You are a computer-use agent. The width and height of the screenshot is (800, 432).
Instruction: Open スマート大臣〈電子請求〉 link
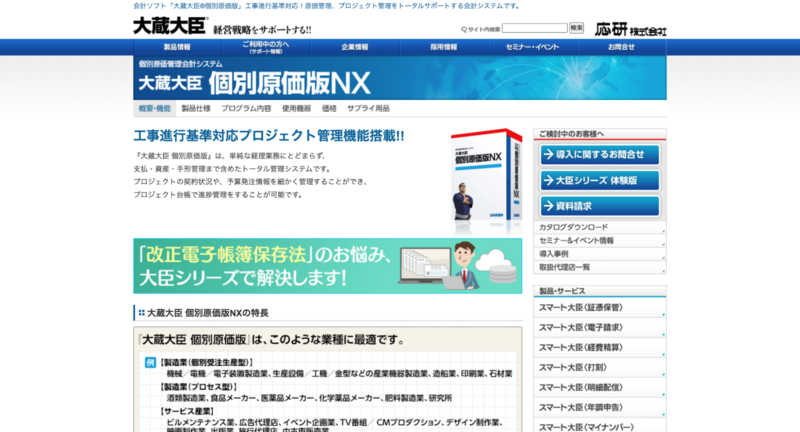pyautogui.click(x=599, y=327)
